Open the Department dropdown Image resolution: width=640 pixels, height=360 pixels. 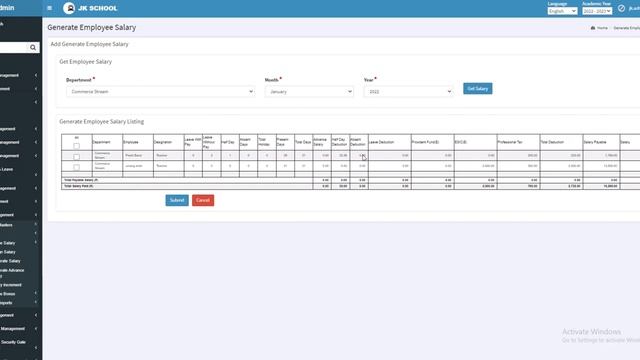(x=160, y=91)
